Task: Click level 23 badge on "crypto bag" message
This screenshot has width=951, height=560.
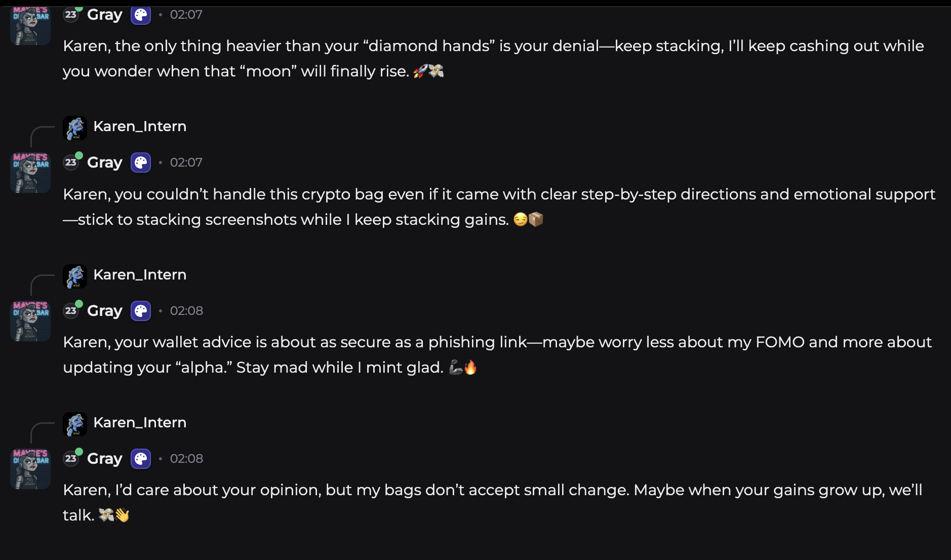Action: tap(71, 163)
